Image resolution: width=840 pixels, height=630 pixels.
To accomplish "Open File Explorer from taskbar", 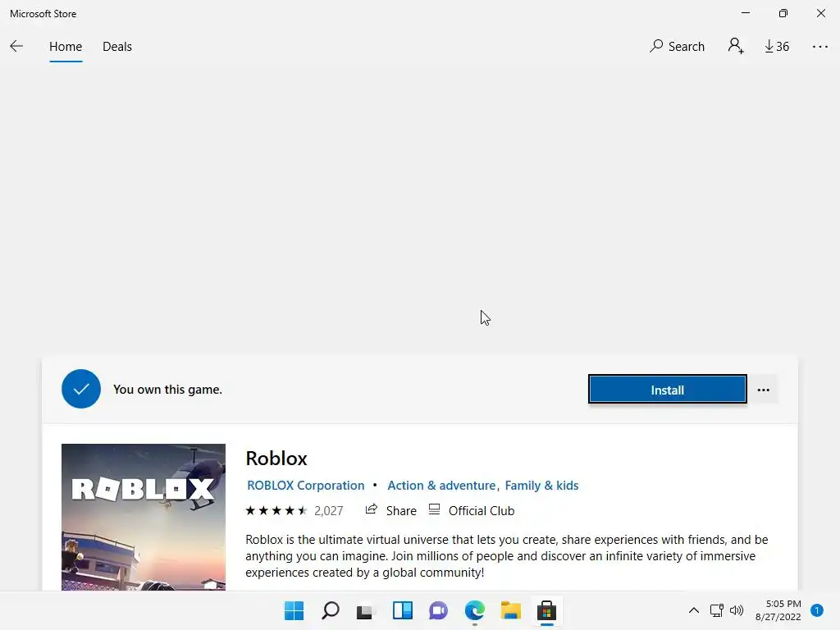I will pyautogui.click(x=510, y=610).
